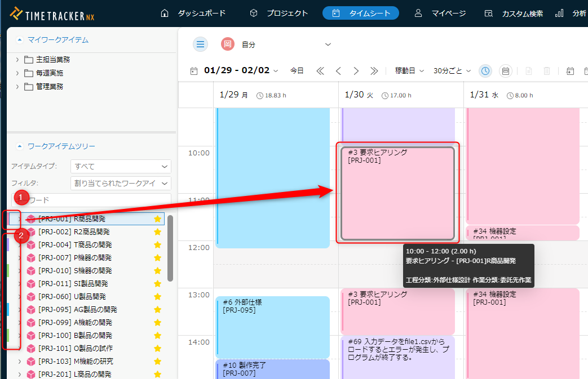Click the user avatar icon next to 自分

(x=228, y=44)
